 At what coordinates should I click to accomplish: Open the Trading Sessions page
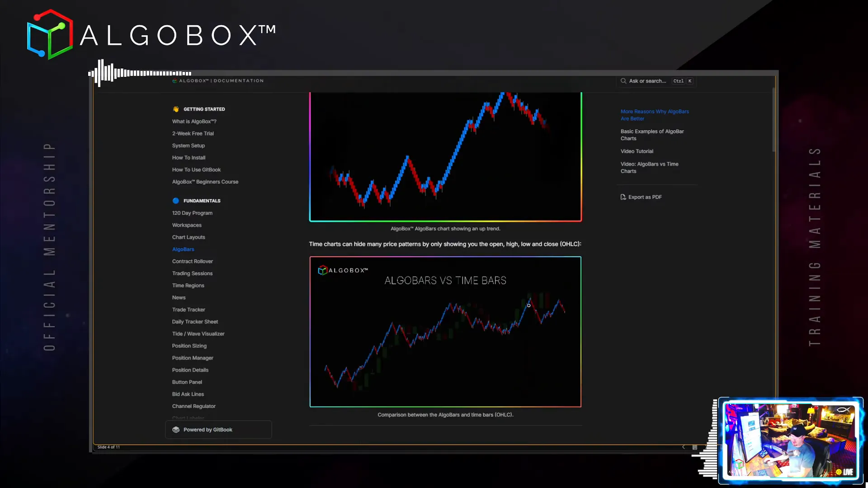[192, 273]
